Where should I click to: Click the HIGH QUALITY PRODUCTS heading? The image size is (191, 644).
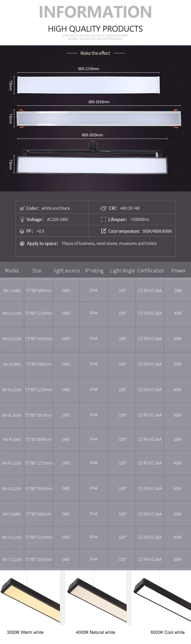pos(95,29)
